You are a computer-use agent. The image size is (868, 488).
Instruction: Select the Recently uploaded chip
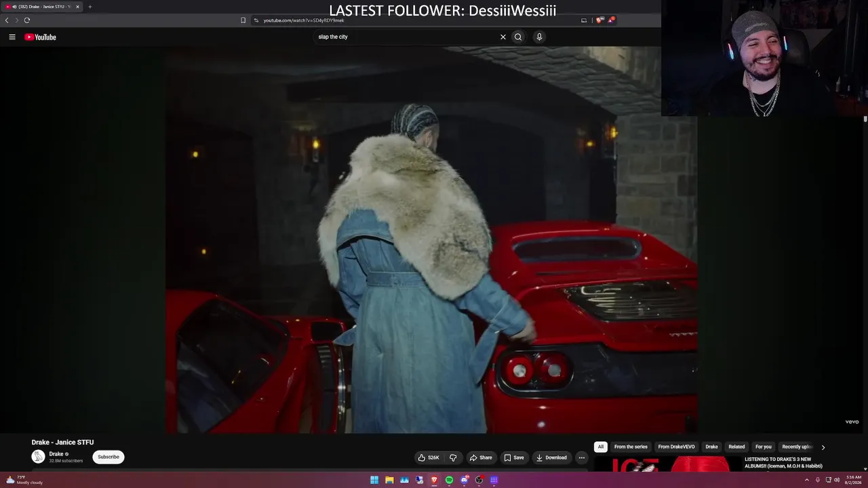click(x=797, y=447)
